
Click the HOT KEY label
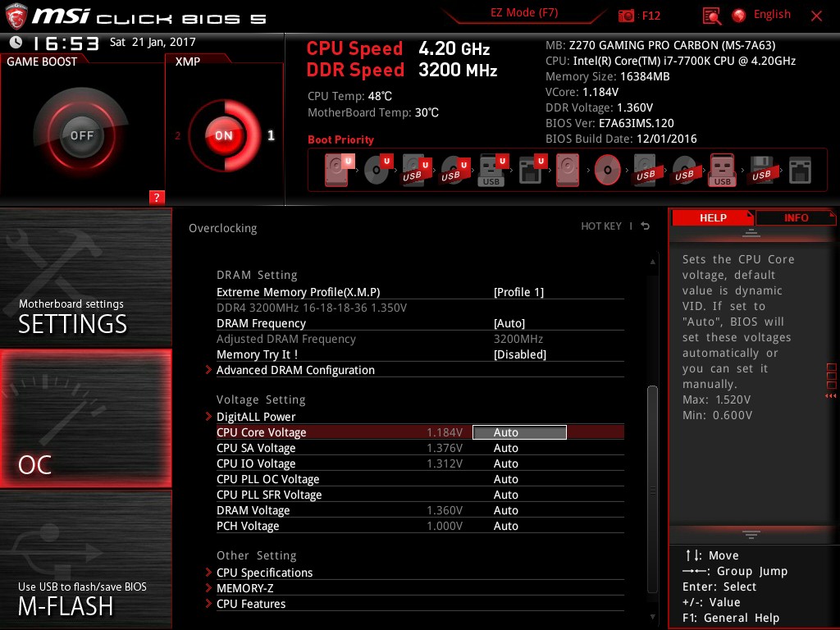tap(601, 226)
